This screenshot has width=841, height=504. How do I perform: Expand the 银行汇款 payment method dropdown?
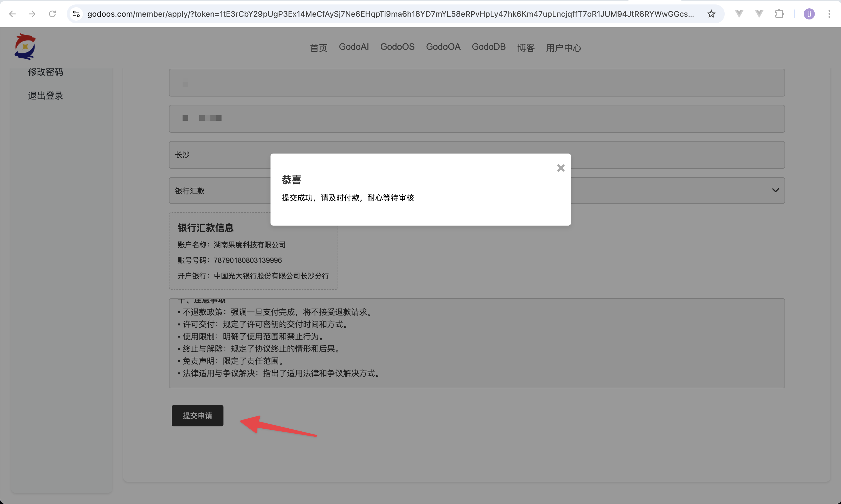tap(477, 191)
